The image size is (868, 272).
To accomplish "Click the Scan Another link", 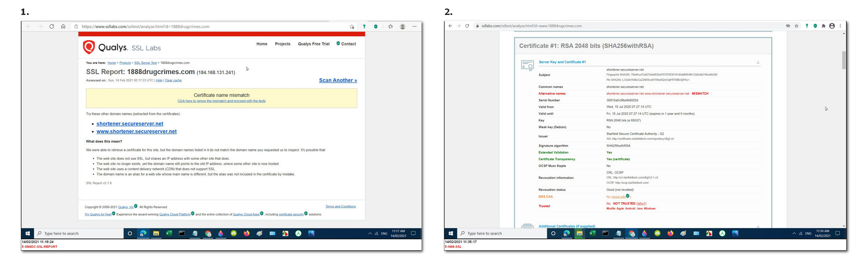I will (338, 80).
